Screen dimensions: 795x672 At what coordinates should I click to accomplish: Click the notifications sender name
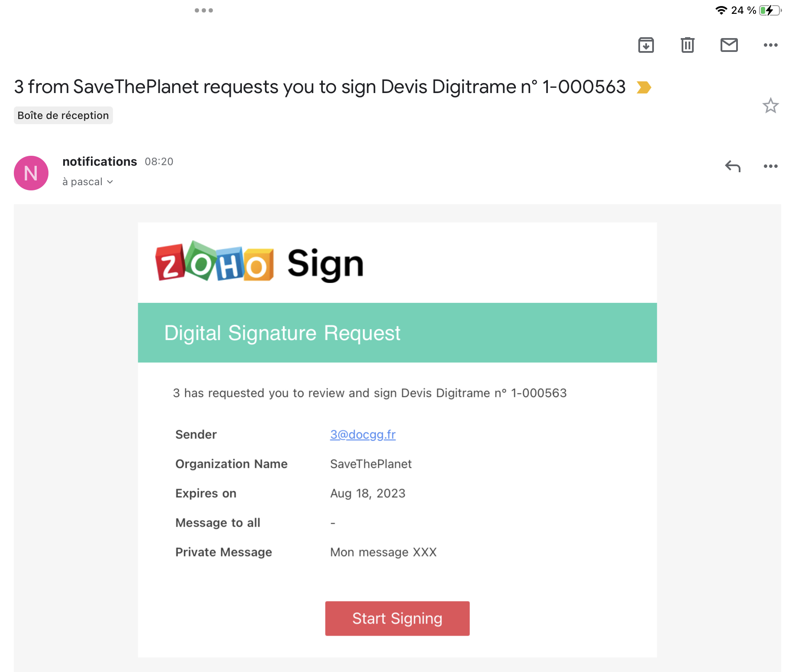pos(100,161)
